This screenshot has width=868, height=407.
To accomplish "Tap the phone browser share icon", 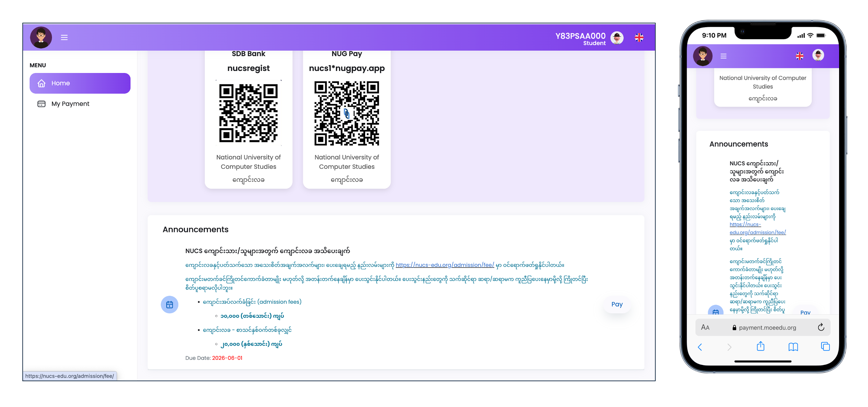I will [x=761, y=346].
